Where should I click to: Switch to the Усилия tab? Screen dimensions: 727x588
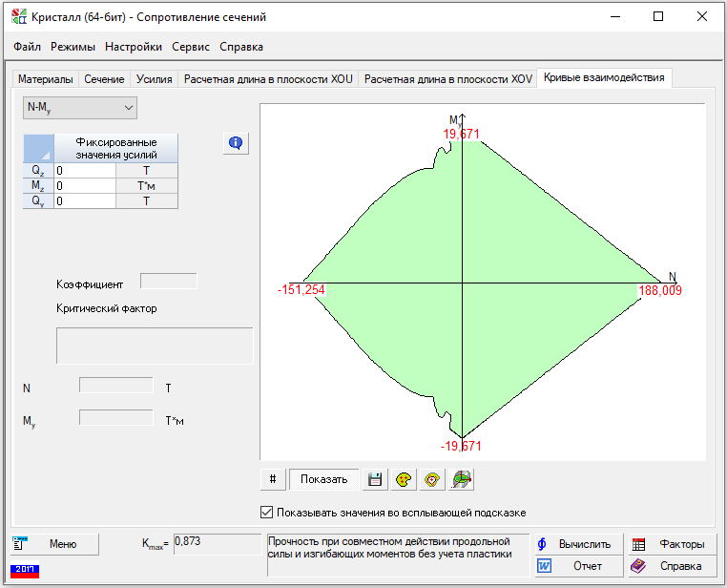pos(154,79)
